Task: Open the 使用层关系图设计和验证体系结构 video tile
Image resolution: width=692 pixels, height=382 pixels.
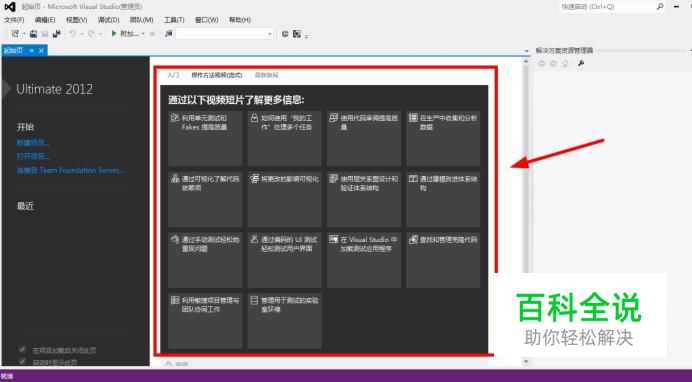Action: (x=364, y=199)
